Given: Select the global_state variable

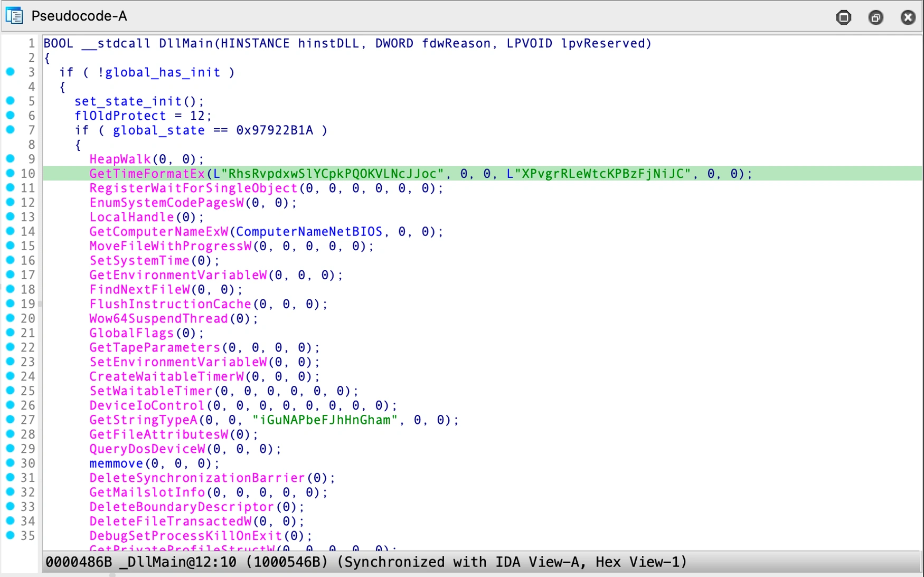Looking at the screenshot, I should 157,130.
